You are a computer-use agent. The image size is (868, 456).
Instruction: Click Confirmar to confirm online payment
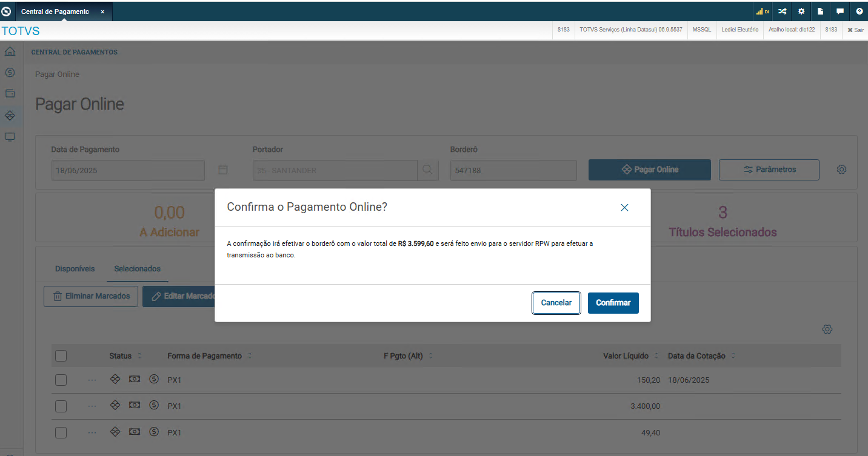(613, 303)
